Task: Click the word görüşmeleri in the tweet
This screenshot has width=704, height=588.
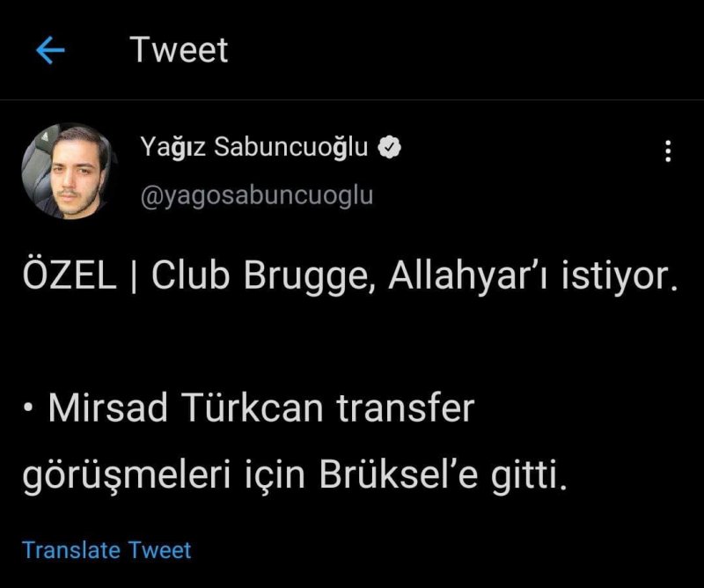Action: pos(126,476)
